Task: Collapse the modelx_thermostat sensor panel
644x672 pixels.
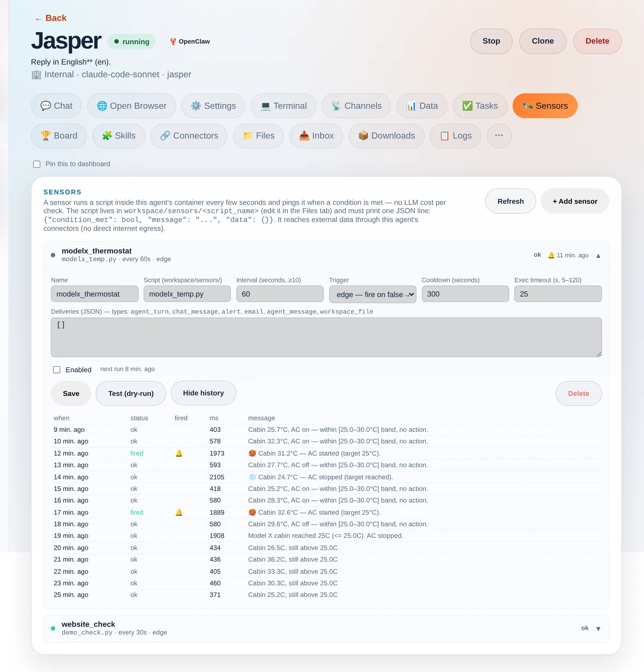Action: pos(598,256)
